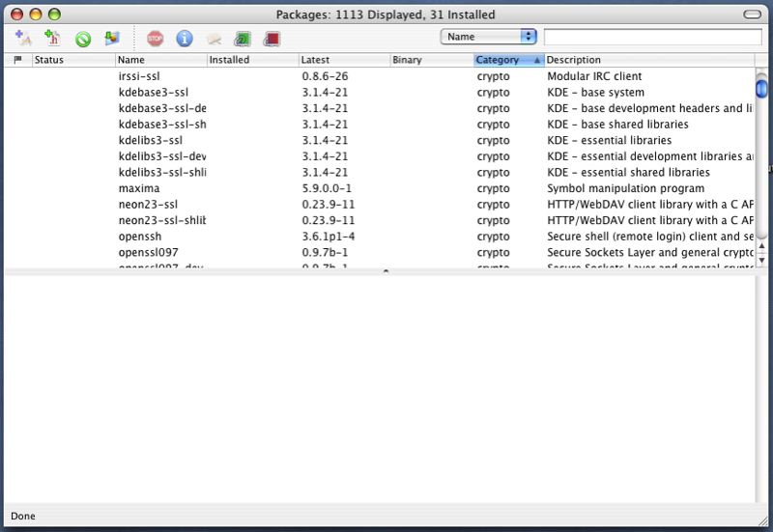Viewport: 773px width, 532px height.
Task: Click the table scrollbar up arrow
Action: coord(761,245)
